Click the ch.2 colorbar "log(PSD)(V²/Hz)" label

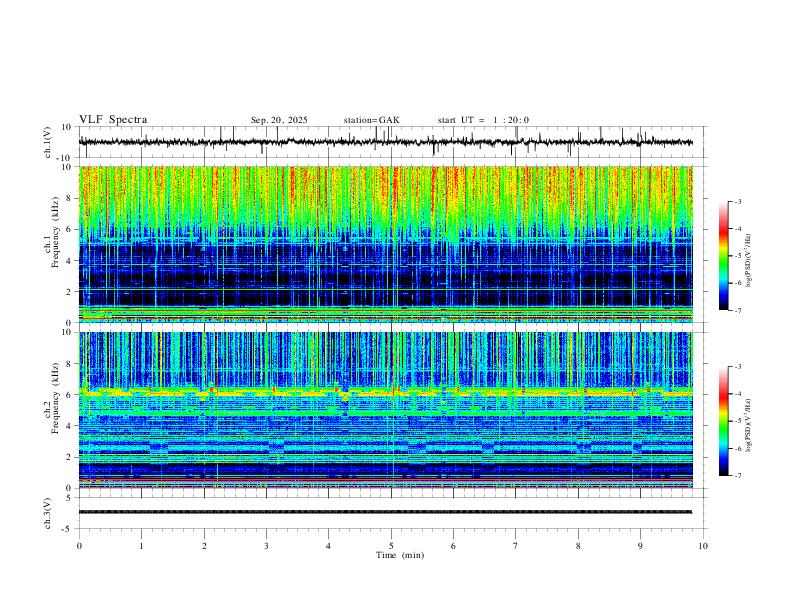point(749,425)
